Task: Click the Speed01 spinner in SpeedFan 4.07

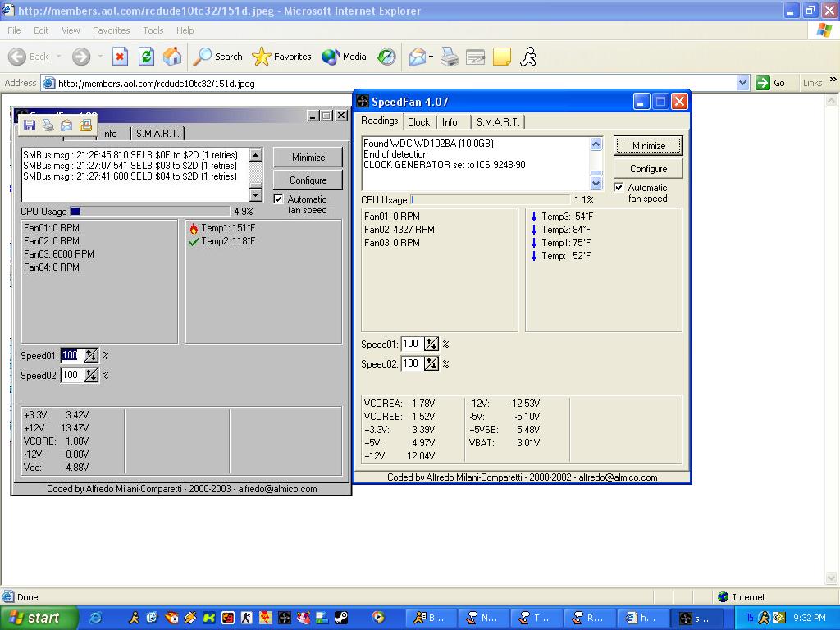Action: (431, 345)
